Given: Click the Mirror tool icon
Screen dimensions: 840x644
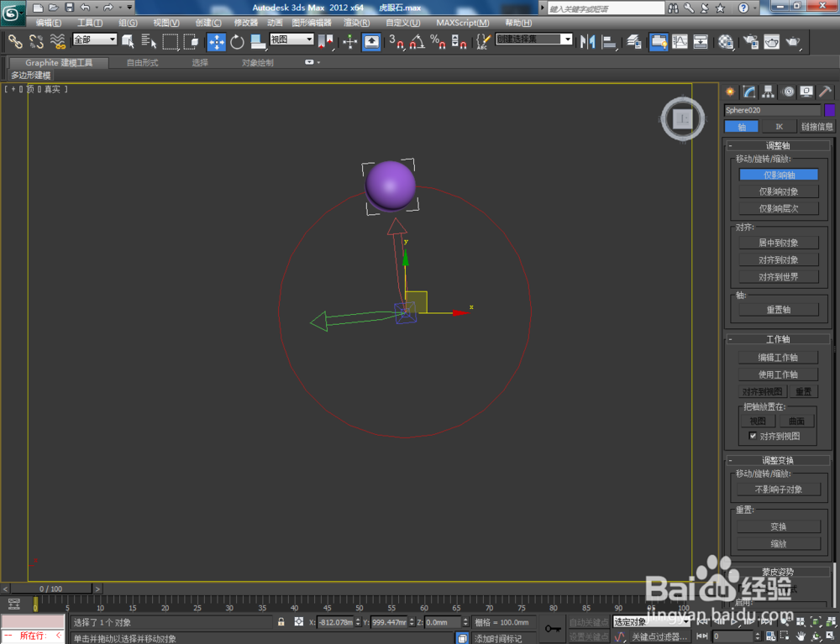Looking at the screenshot, I should coord(588,41).
